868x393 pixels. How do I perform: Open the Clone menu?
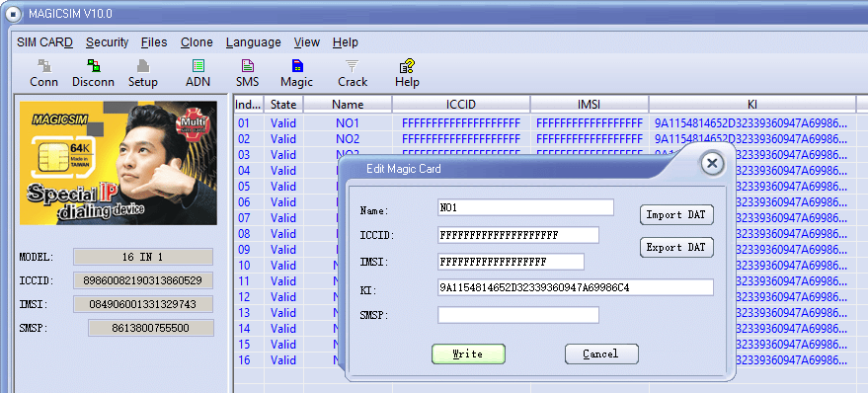[x=197, y=42]
